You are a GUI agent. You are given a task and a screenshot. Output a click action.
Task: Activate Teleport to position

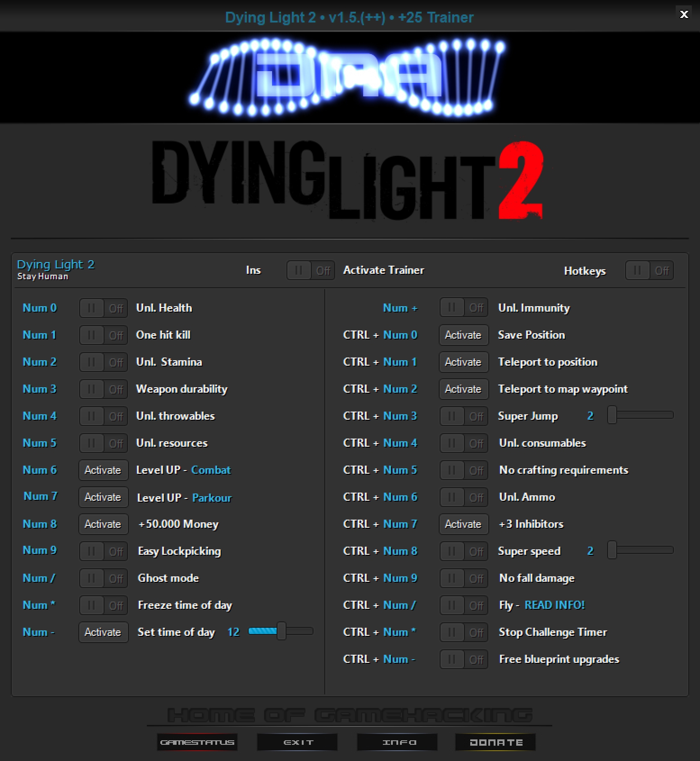click(x=464, y=362)
